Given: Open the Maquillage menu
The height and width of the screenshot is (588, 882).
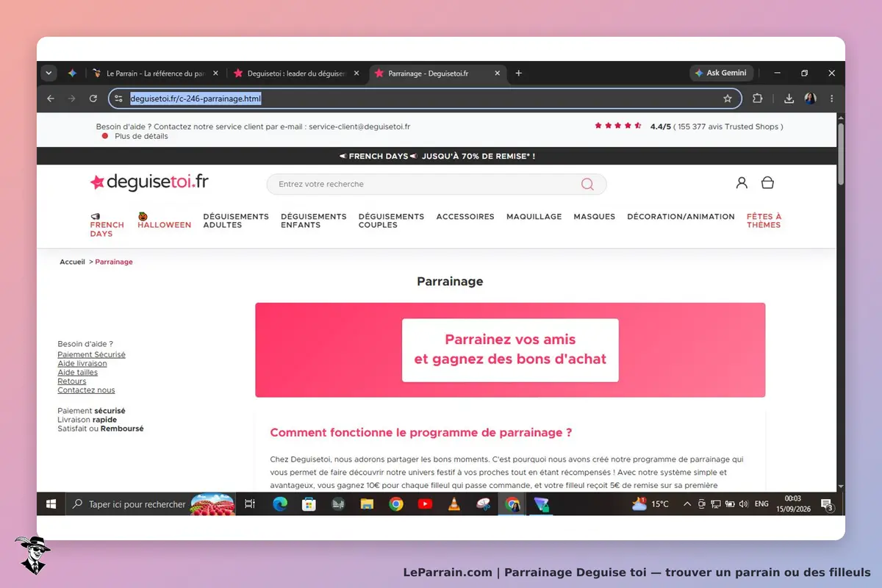Looking at the screenshot, I should (534, 217).
